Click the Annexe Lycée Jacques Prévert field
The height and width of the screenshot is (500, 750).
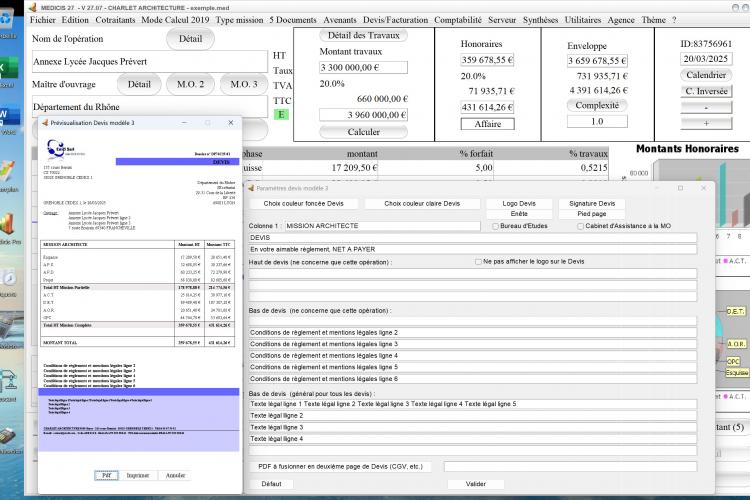(149, 62)
